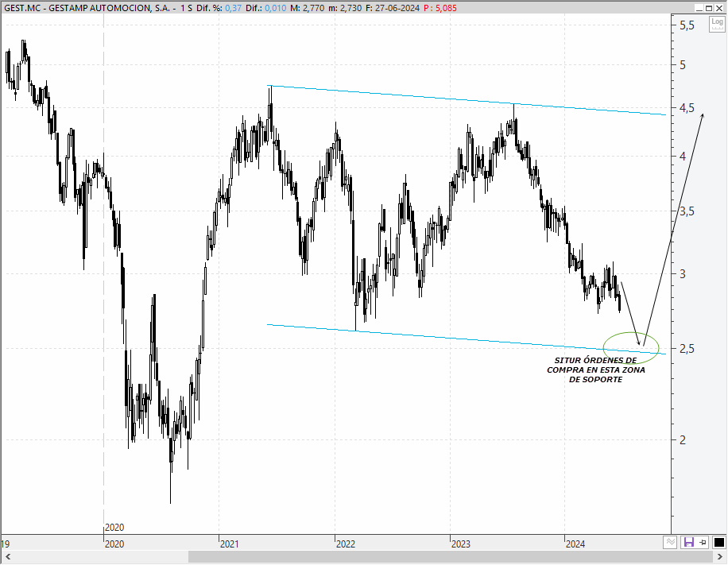Screen dimensions: 728x565
Task: Click the price axis label 3
Action: tap(683, 274)
